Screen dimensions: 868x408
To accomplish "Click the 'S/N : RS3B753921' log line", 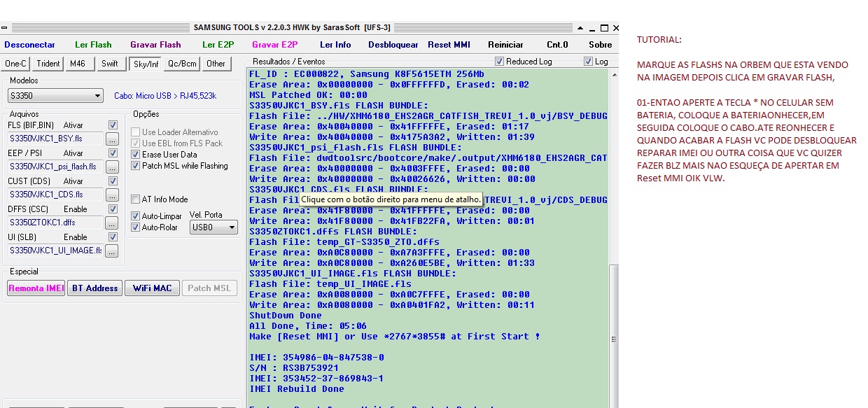I will click(294, 368).
